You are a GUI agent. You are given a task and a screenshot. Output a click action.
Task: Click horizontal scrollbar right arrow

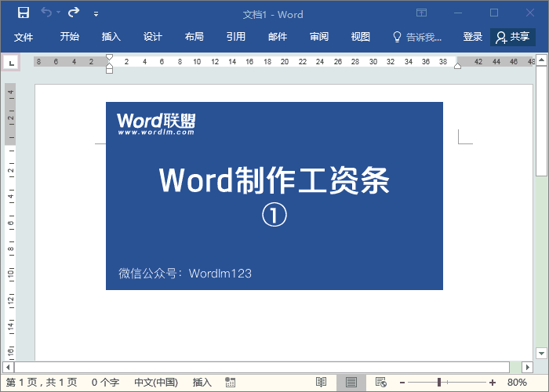tap(527, 368)
